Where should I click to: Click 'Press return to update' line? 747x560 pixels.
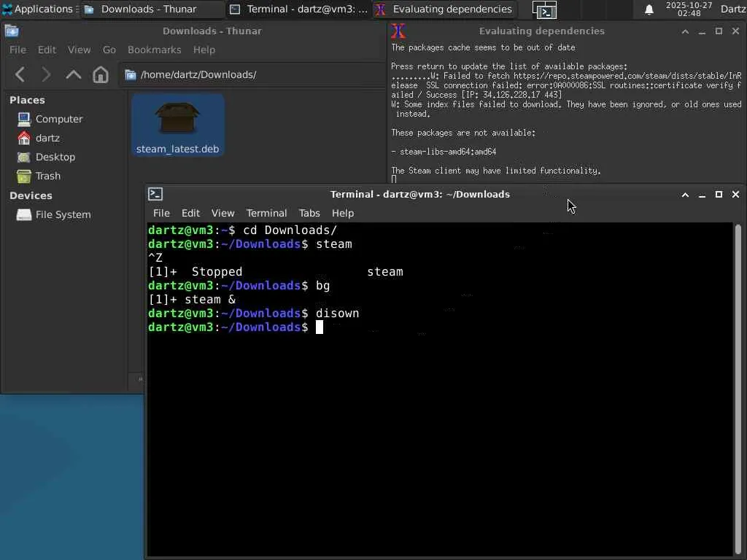coord(509,66)
